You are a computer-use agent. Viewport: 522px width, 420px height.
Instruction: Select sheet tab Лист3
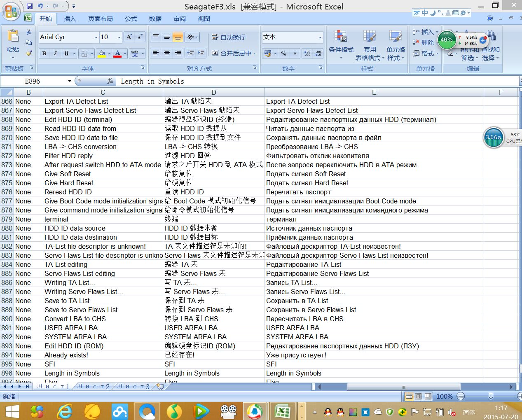[133, 387]
